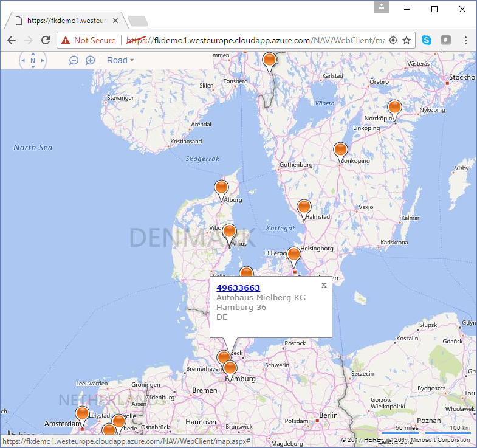477x448 pixels.
Task: Open Chrome's three-dot menu
Action: (465, 40)
